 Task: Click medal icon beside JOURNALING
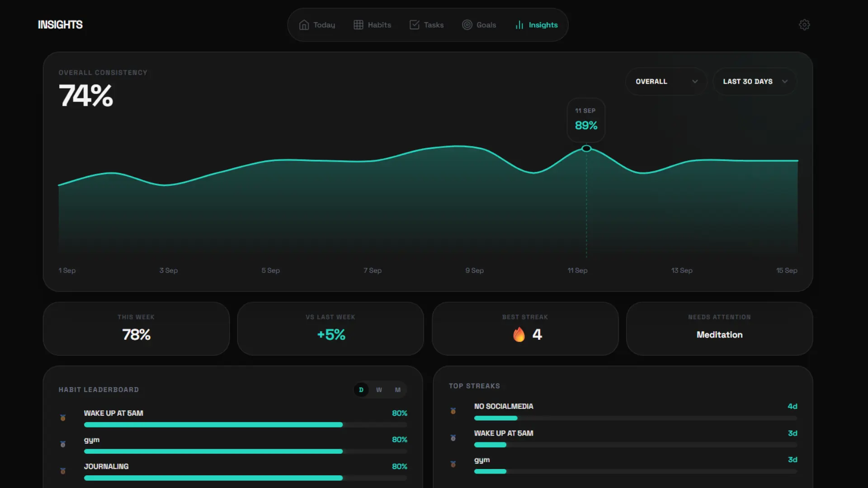pos(63,471)
